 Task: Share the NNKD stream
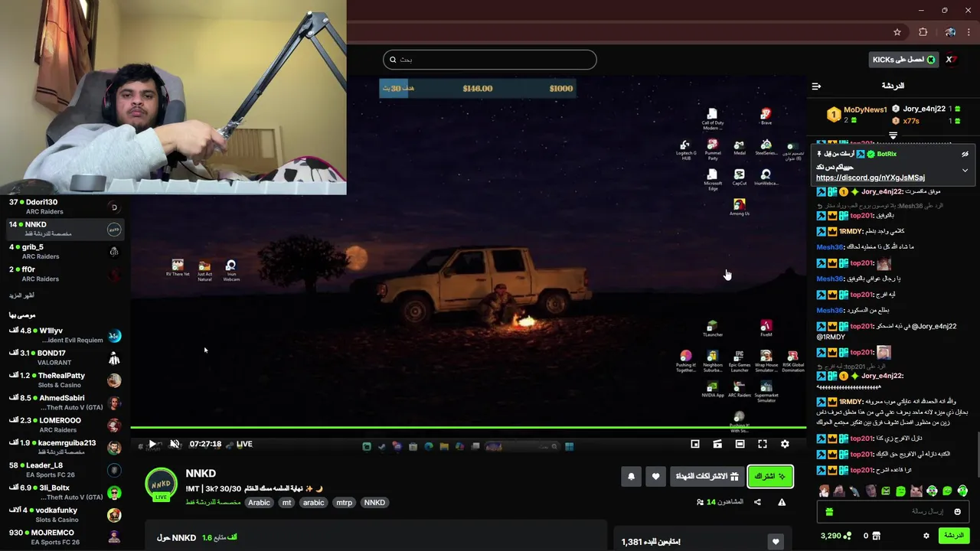point(757,502)
